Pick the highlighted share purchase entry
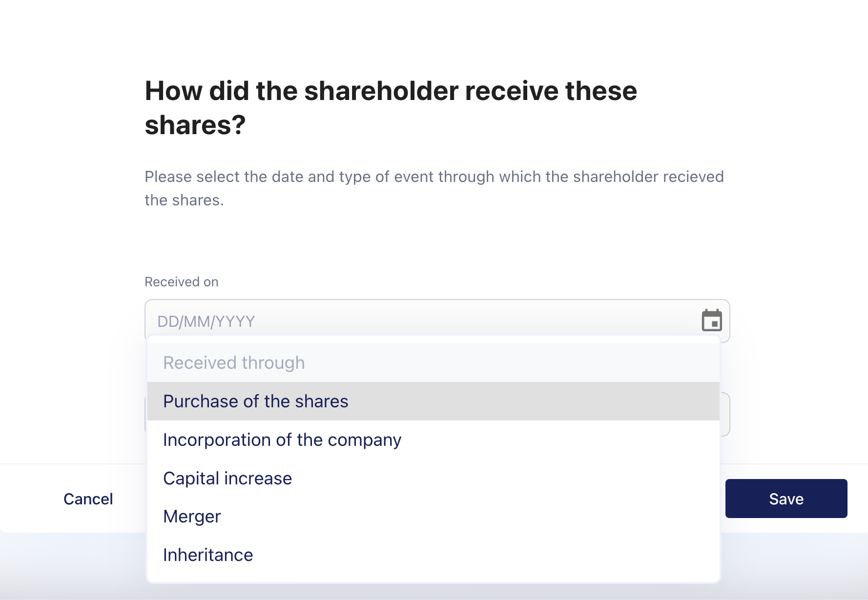Image resolution: width=868 pixels, height=600 pixels. (x=256, y=401)
